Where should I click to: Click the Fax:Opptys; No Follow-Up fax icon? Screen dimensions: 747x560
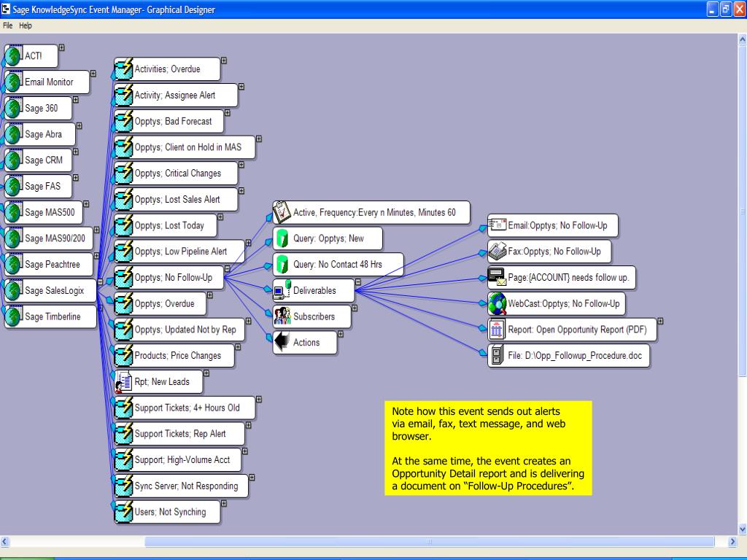[498, 251]
